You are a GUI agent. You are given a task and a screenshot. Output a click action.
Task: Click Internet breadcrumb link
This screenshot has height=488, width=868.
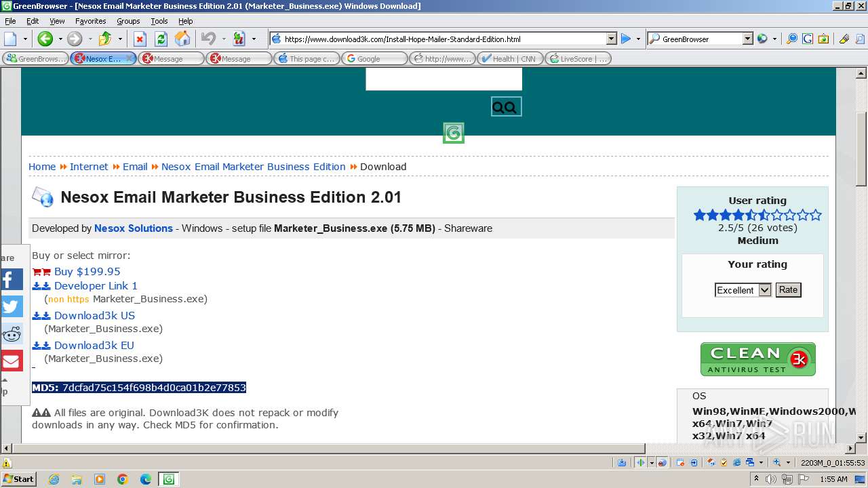coord(89,167)
